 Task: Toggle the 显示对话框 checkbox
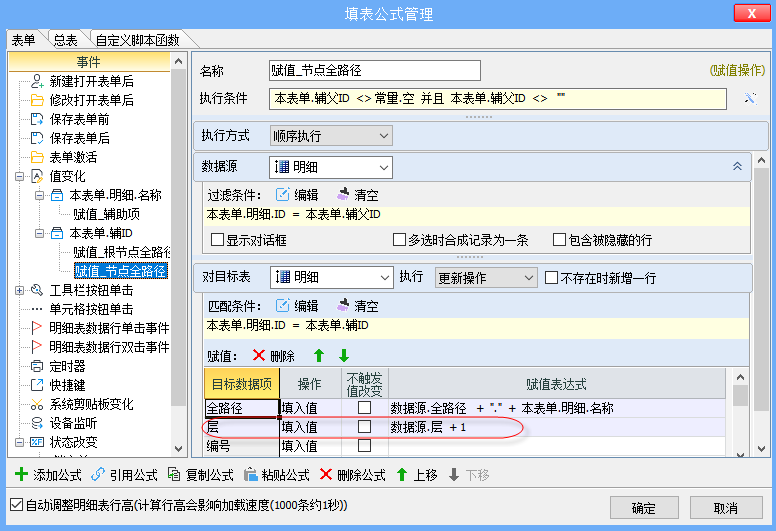coord(217,240)
